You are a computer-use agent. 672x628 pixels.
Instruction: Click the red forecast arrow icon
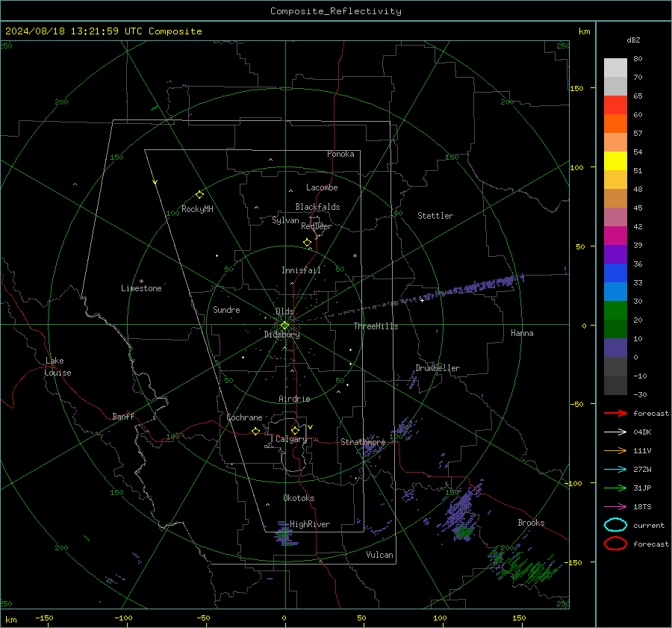tap(615, 413)
